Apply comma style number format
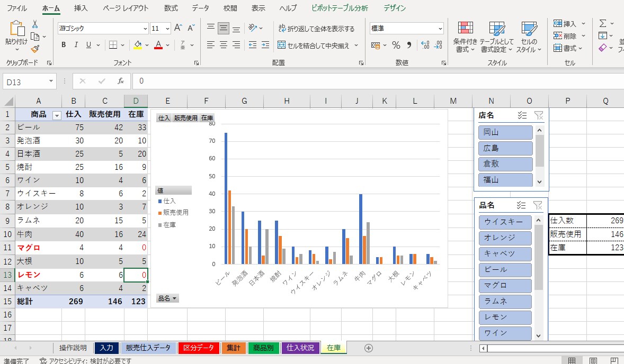Viewport: 624px width, 364px height. click(409, 46)
